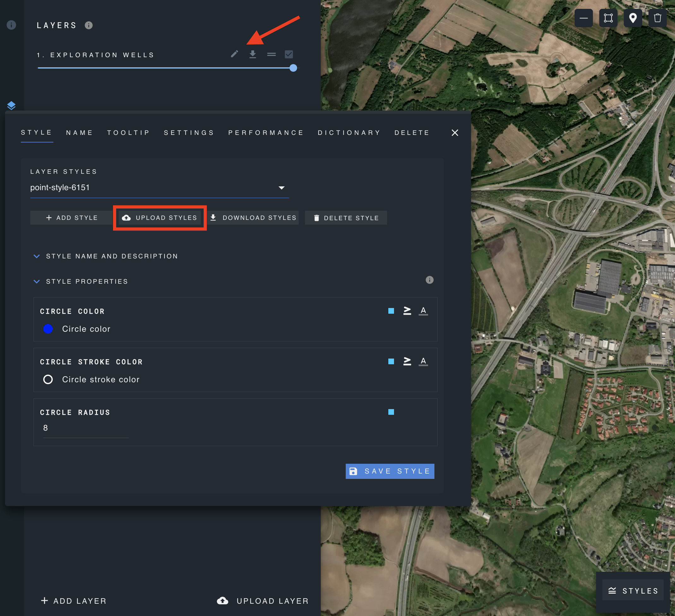Toggle the Circle Radius blue square option
The width and height of the screenshot is (675, 616).
pos(391,412)
